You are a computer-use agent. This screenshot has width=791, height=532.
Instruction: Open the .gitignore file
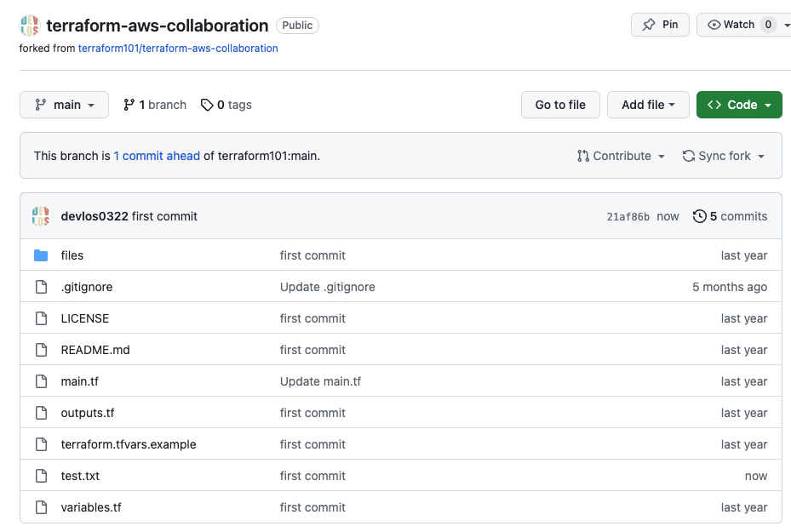(87, 287)
